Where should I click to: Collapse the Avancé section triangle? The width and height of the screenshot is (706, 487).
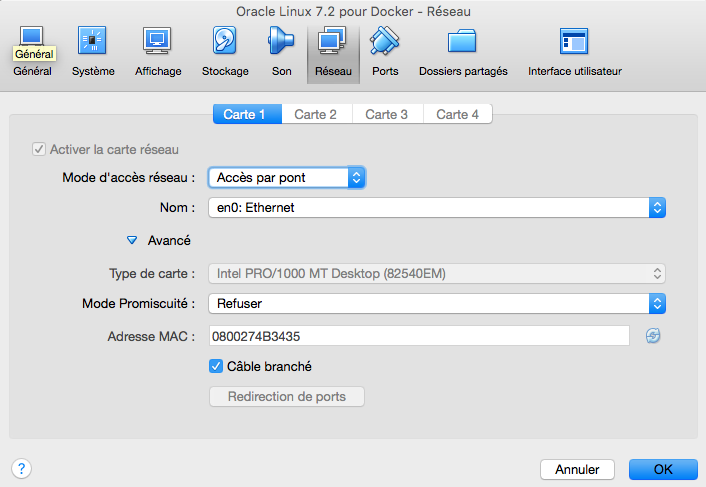(132, 241)
